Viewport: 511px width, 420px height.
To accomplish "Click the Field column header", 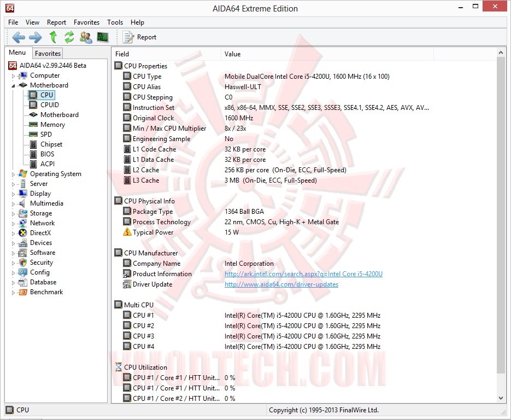I will click(x=167, y=54).
